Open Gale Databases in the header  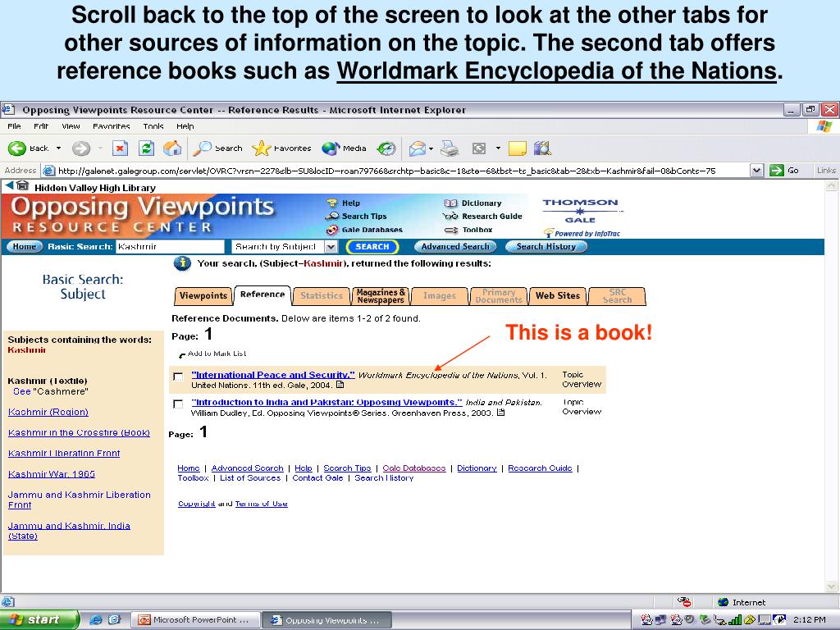pyautogui.click(x=372, y=230)
